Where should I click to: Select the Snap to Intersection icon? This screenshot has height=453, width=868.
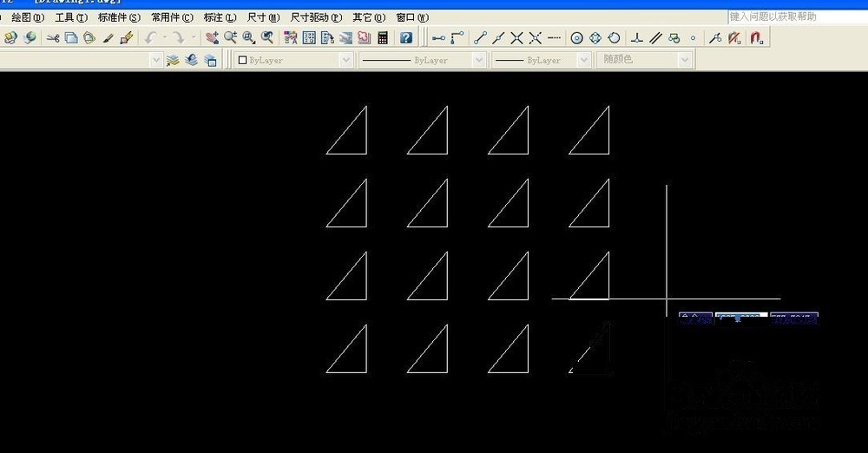pos(517,38)
